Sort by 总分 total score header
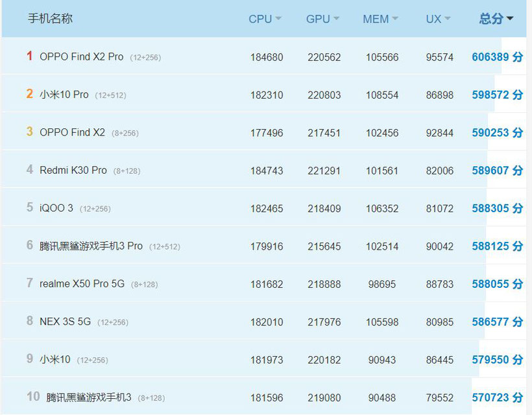 click(496, 19)
